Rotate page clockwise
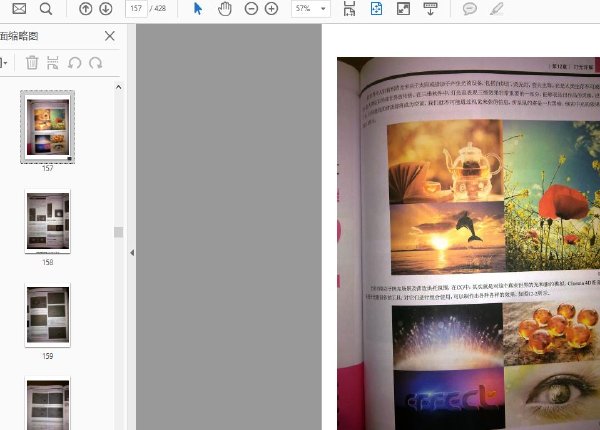The height and width of the screenshot is (430, 600). pyautogui.click(x=95, y=63)
